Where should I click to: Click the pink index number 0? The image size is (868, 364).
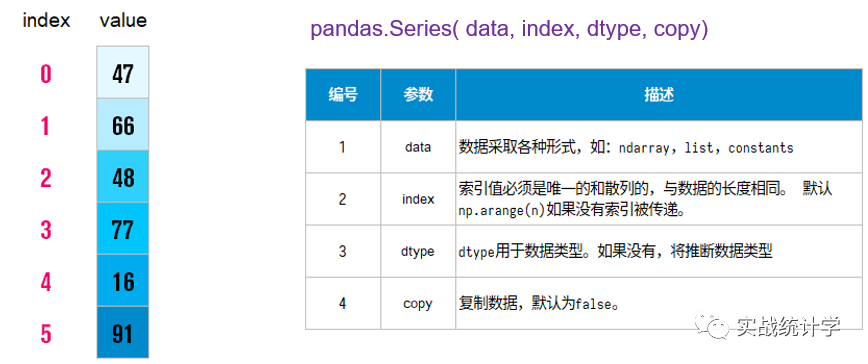(45, 74)
